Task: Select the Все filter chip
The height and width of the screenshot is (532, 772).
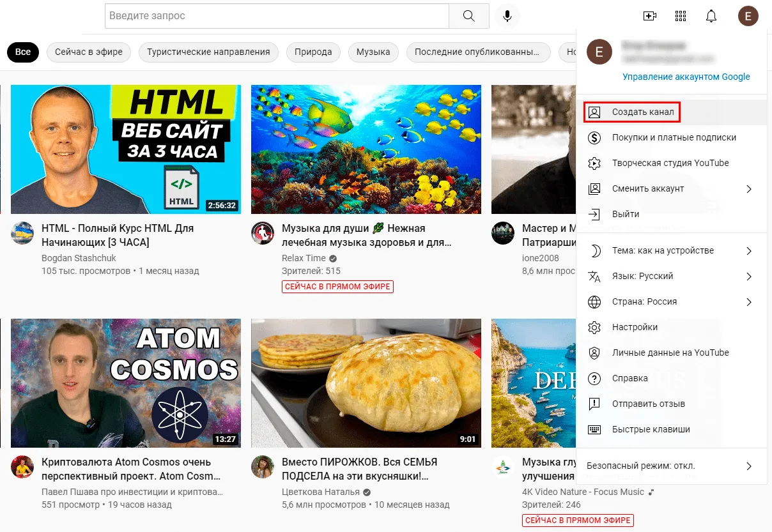Action: tap(23, 52)
